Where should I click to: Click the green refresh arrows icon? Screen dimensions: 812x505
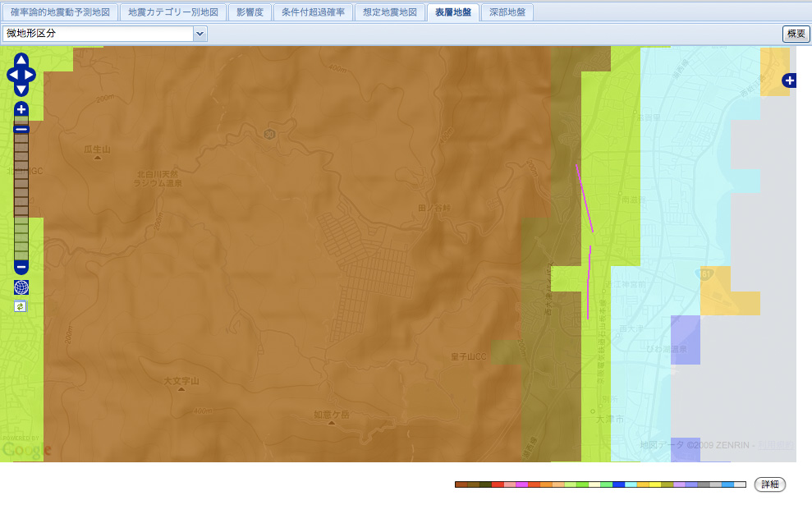click(21, 306)
